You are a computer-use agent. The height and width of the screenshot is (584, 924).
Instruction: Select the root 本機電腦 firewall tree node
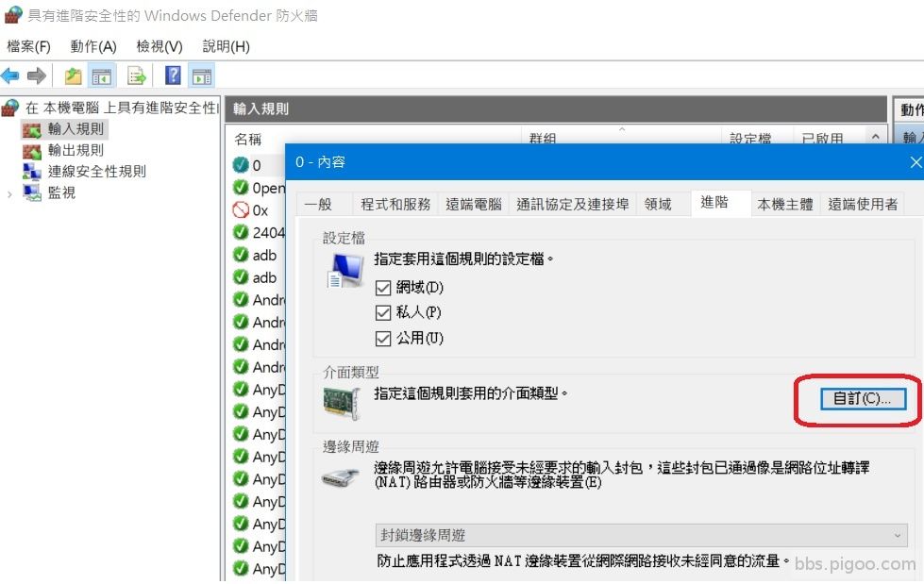click(121, 108)
